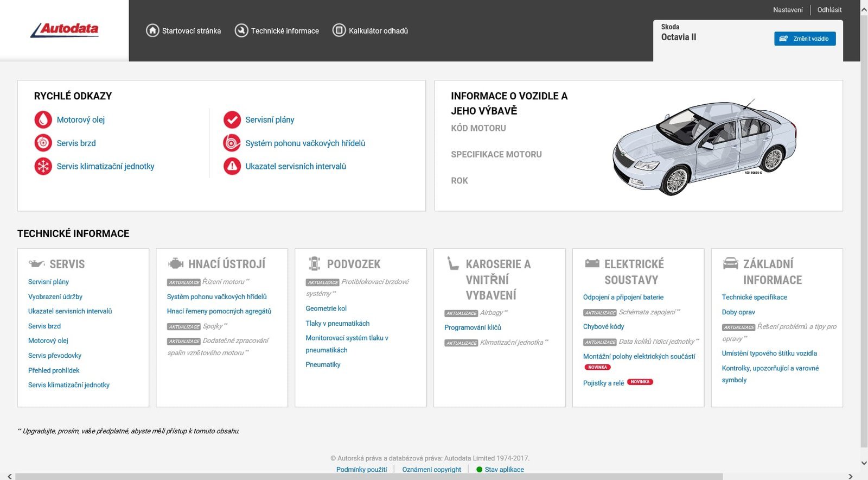Click the battery icon in Elektrické soustavy heading

pyautogui.click(x=592, y=263)
